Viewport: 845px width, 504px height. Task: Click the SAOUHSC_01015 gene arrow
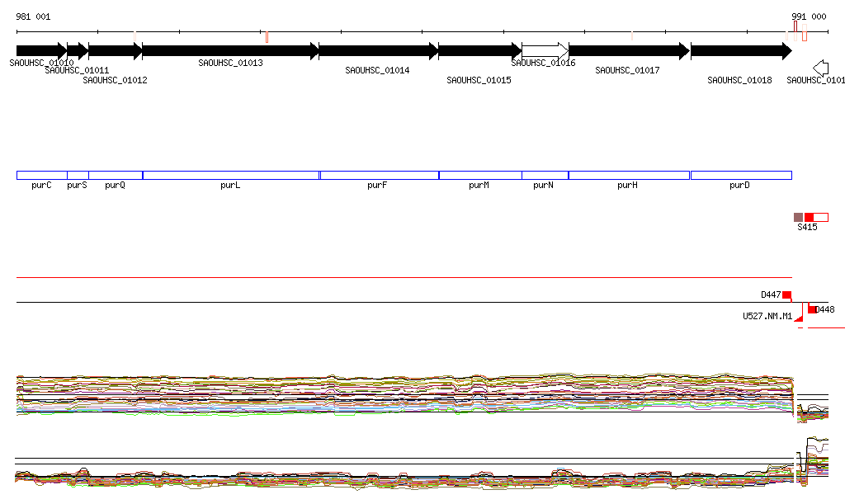[x=479, y=51]
